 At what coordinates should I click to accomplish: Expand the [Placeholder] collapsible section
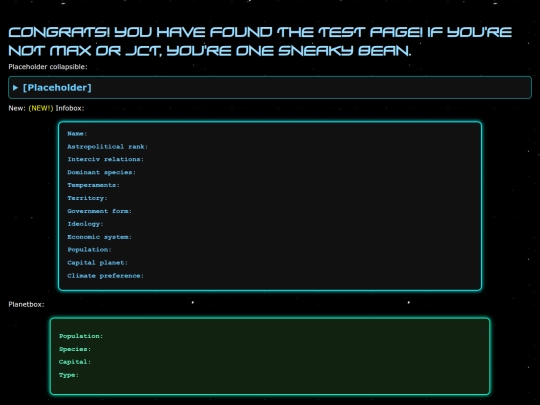coord(270,87)
